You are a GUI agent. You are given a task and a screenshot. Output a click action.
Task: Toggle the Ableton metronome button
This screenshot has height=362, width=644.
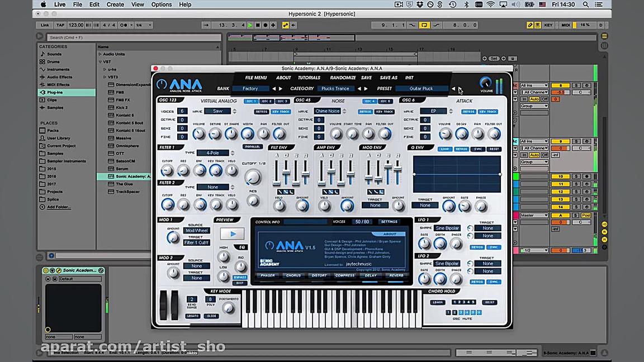pos(124,25)
